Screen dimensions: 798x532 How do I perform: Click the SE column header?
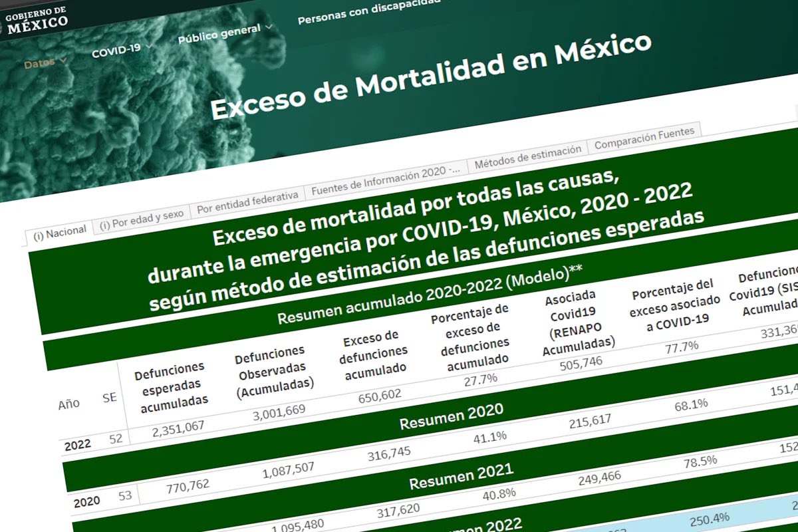pos(110,397)
